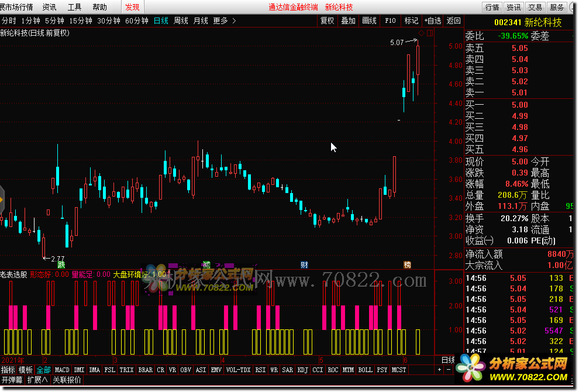The height and width of the screenshot is (392, 579).
Task: Switch indicator to FSL
Action: [x=110, y=370]
